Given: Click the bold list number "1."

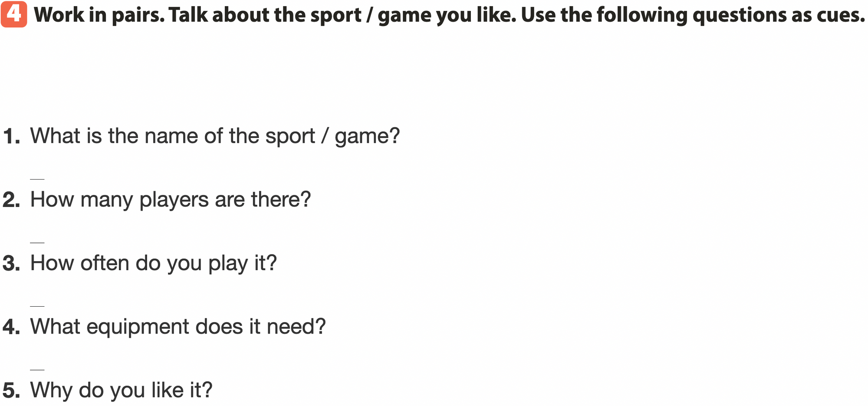Looking at the screenshot, I should point(12,136).
